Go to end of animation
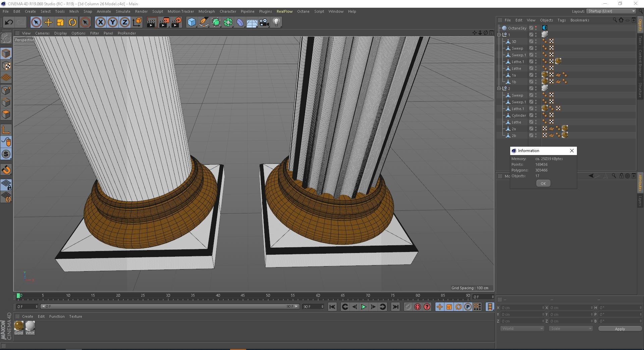This screenshot has height=350, width=644. pos(395,307)
